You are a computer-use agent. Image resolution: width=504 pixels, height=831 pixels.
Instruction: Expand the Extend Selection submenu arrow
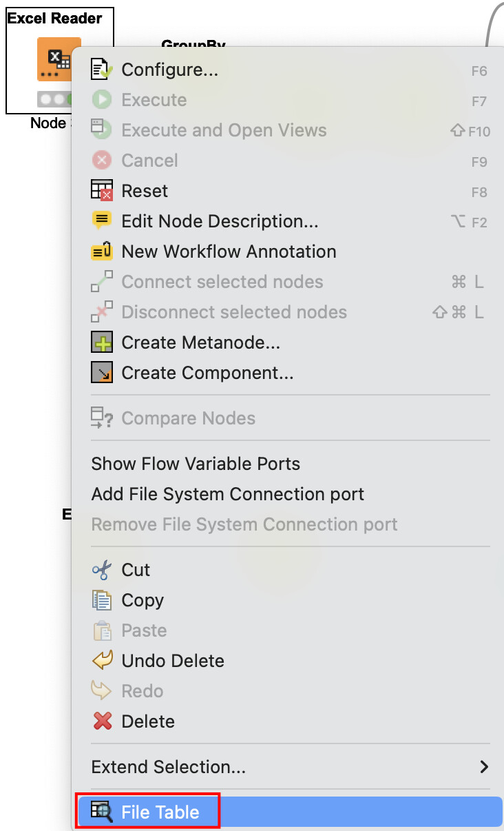coord(484,767)
